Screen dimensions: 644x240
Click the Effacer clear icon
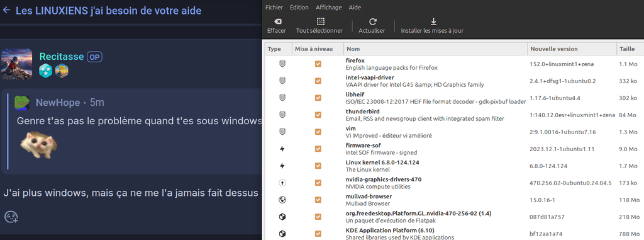(x=277, y=21)
